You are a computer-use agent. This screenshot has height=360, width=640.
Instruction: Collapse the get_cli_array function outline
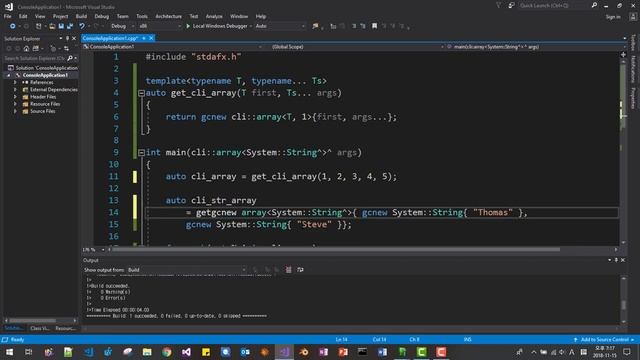point(141,93)
